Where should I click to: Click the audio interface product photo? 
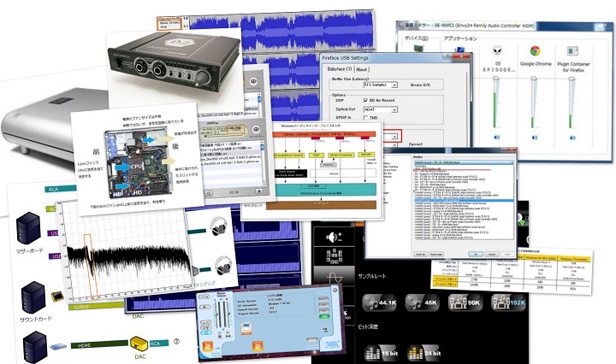pyautogui.click(x=174, y=61)
